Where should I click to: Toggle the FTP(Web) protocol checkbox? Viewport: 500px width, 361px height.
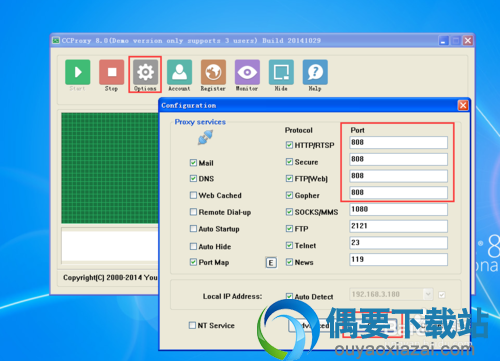pyautogui.click(x=289, y=179)
